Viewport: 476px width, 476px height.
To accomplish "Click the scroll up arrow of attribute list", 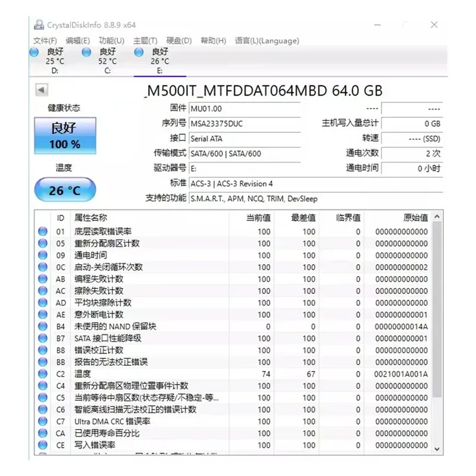I will [x=437, y=217].
